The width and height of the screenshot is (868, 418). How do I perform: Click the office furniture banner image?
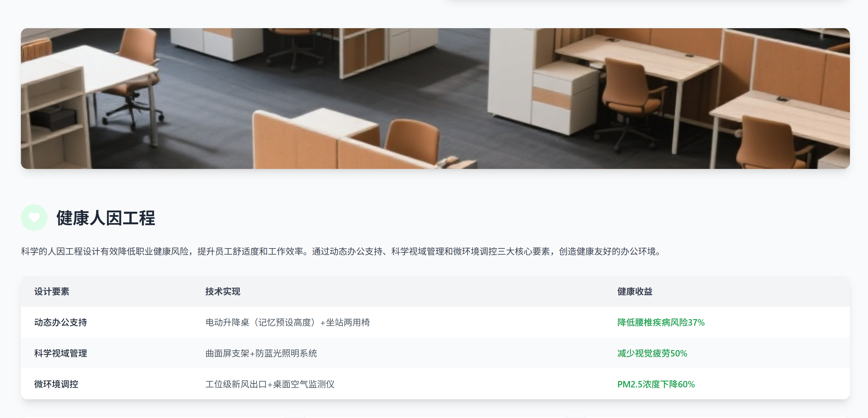click(x=435, y=98)
